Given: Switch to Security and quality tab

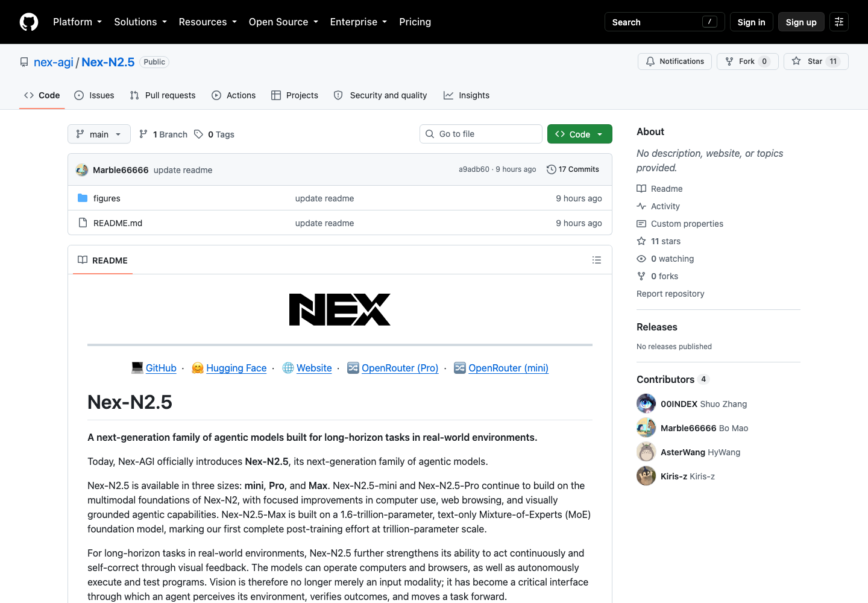Looking at the screenshot, I should point(380,95).
